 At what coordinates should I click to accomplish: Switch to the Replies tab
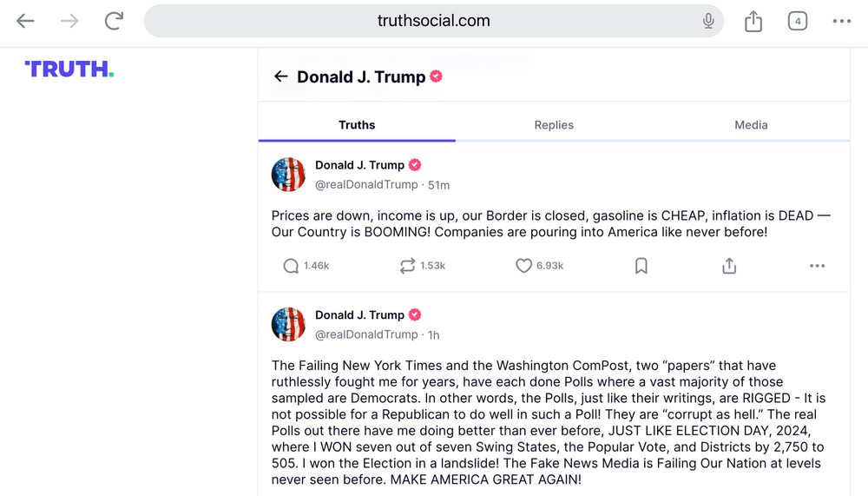[554, 125]
